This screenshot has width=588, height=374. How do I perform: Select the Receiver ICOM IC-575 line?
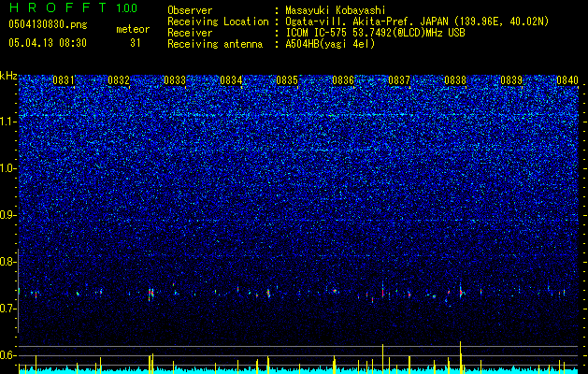[x=375, y=33]
